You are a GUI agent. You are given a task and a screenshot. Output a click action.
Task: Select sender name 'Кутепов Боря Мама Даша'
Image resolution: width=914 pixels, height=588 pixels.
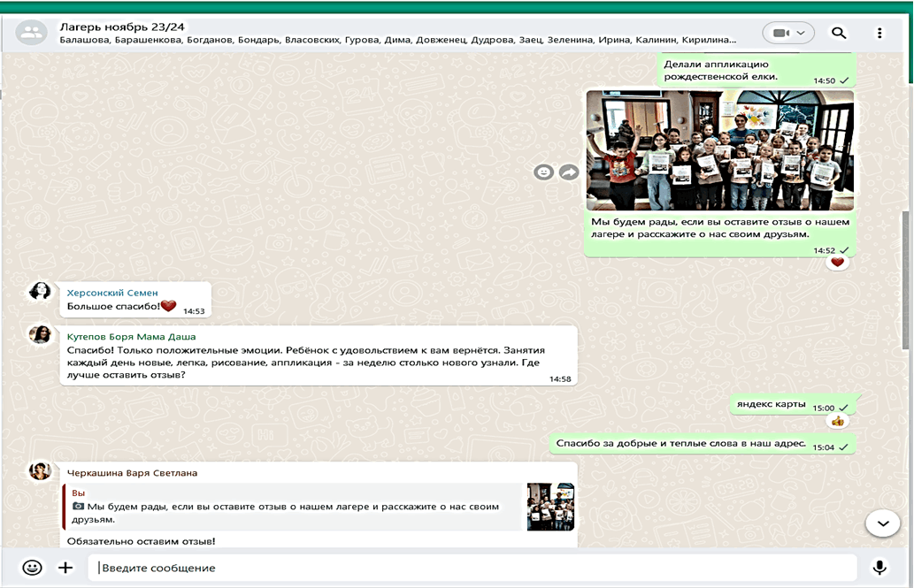[131, 337]
